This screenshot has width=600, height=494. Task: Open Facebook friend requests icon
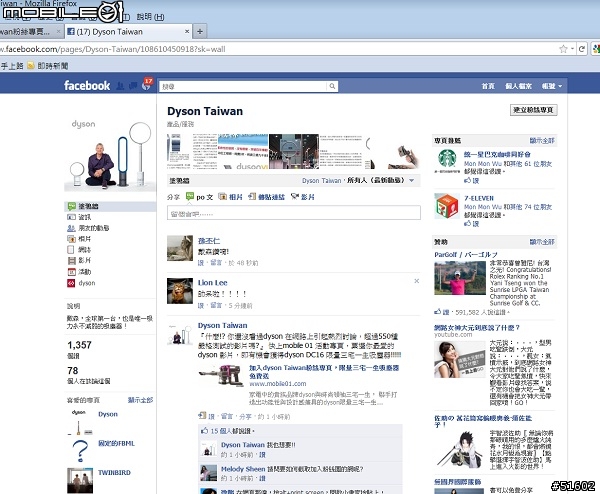coord(120,86)
